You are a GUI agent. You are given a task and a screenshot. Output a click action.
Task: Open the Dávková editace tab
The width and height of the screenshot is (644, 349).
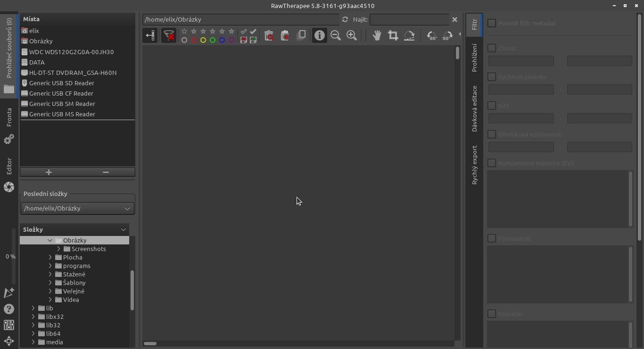click(474, 109)
